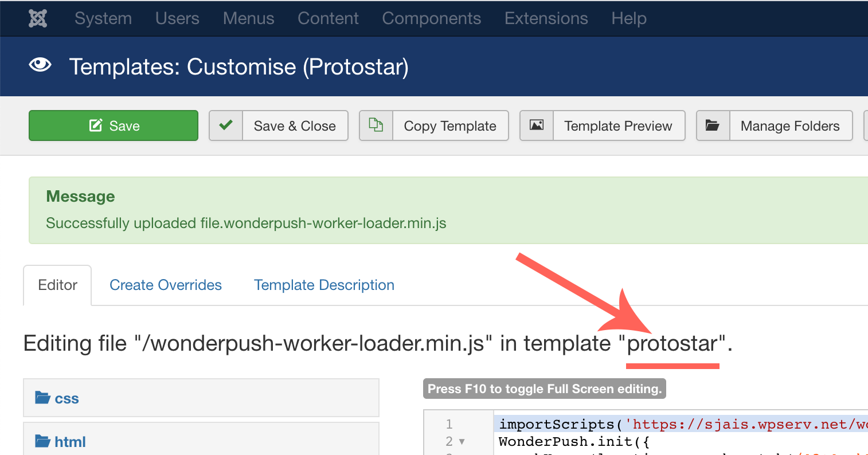Click the eye icon beside Templates title
The width and height of the screenshot is (868, 455).
coord(40,65)
